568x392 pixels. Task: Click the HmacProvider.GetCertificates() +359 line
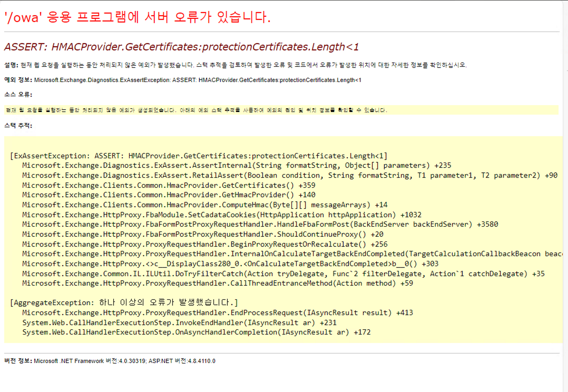click(169, 185)
